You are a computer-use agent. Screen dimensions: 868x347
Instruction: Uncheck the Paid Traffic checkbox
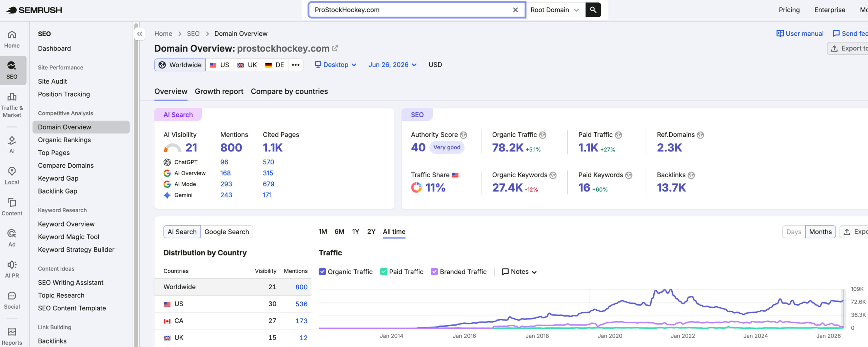383,272
